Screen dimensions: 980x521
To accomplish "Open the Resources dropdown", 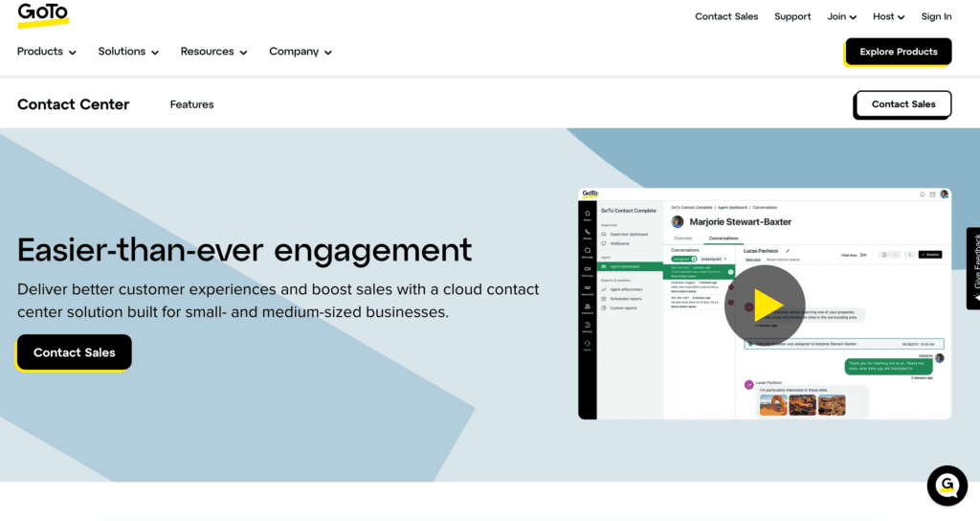I will (x=213, y=52).
